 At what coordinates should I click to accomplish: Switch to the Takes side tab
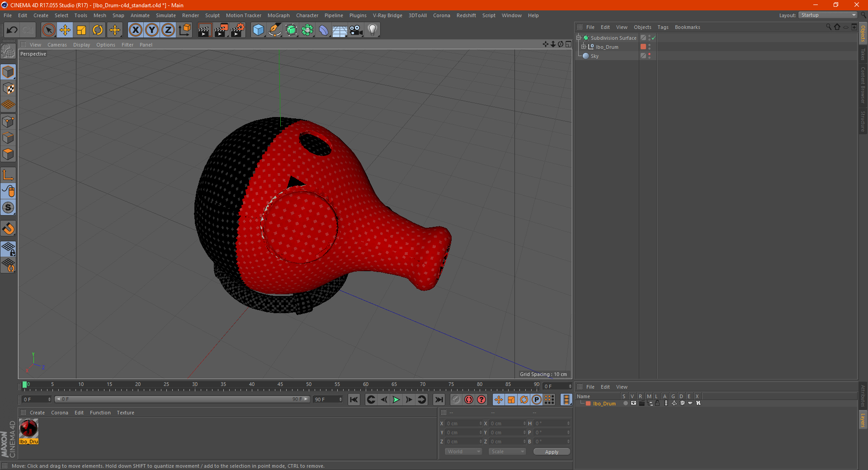coord(863,54)
